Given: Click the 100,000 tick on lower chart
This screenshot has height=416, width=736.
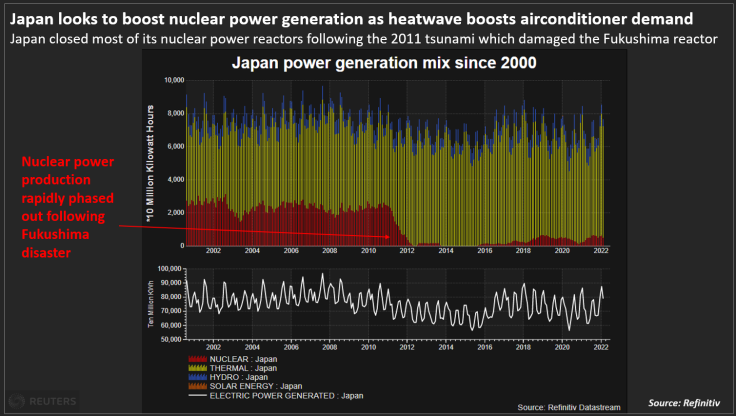Looking at the screenshot, I should point(169,269).
